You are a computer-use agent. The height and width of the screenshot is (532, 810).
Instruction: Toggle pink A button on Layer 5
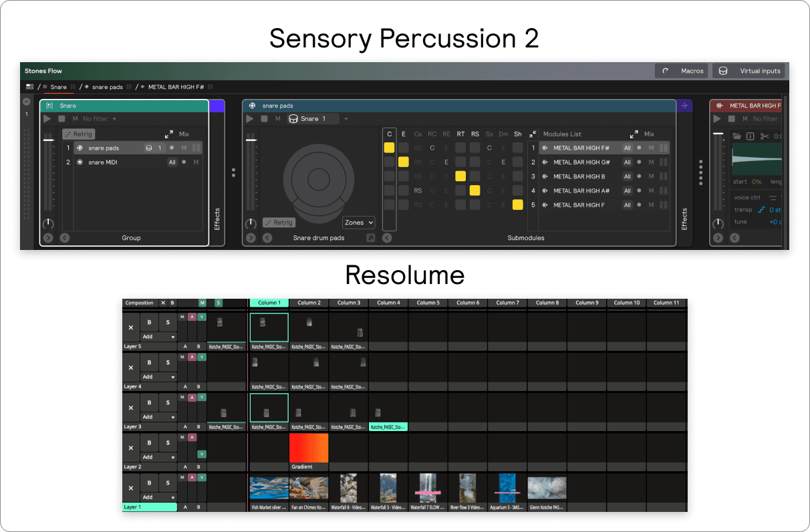192,317
